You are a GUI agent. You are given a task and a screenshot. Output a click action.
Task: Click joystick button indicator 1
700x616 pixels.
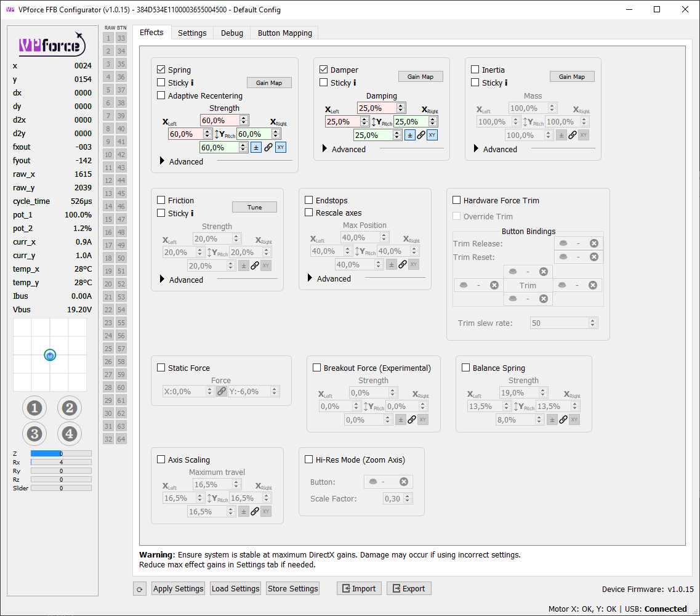point(34,407)
